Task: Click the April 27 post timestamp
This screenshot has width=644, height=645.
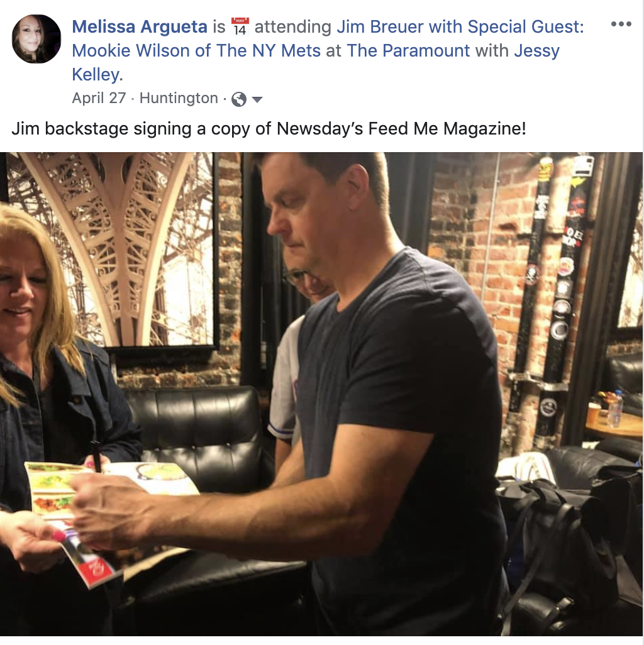Action: coord(99,98)
